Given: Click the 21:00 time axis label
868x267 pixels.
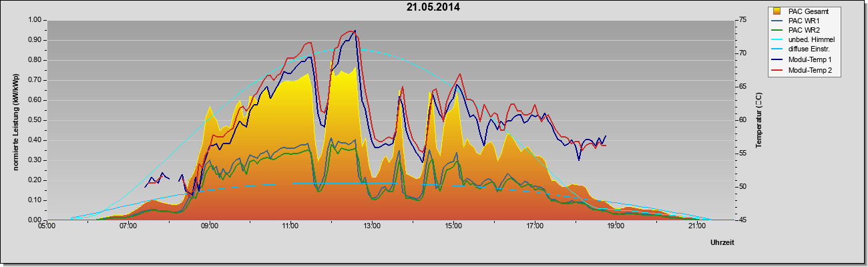Looking at the screenshot, I should click(696, 227).
